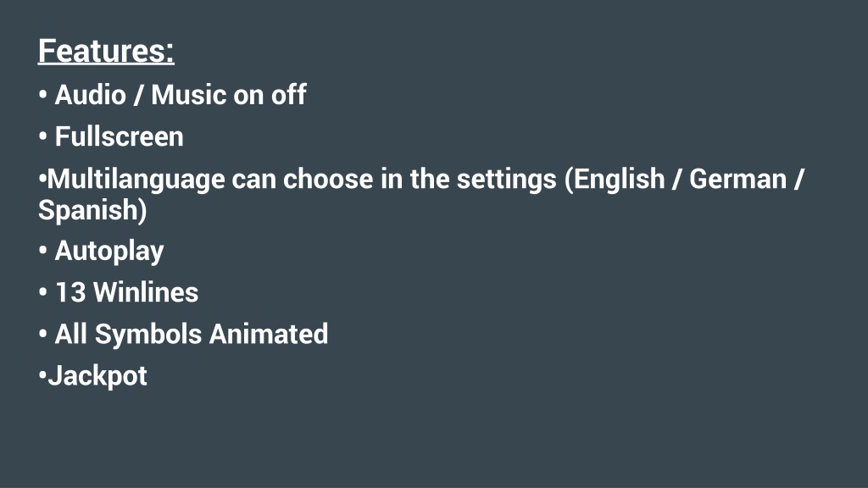Screen dimensions: 868x488
Task: Click the bullet dot before Autoplay
Action: coord(42,251)
